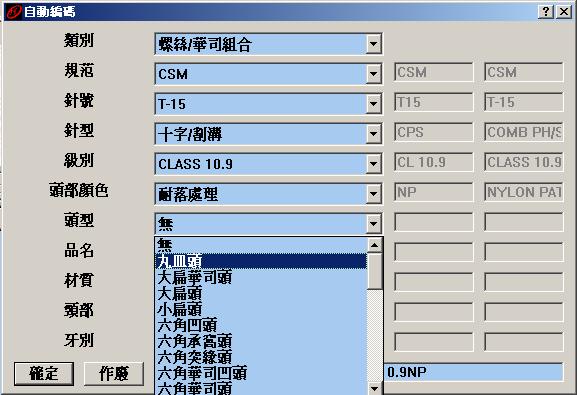Click the first empty field in 材質 row
The height and width of the screenshot is (395, 577).
pyautogui.click(x=433, y=282)
